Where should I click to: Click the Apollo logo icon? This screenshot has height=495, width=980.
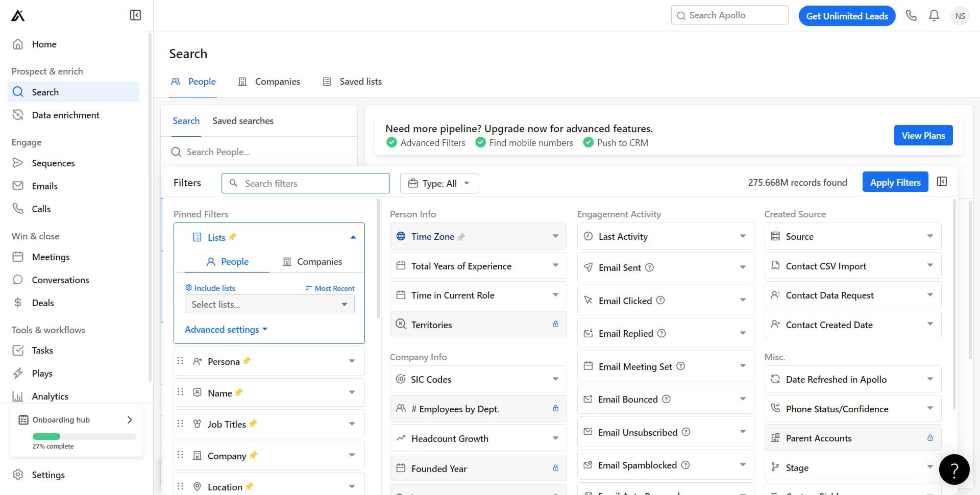pyautogui.click(x=18, y=16)
